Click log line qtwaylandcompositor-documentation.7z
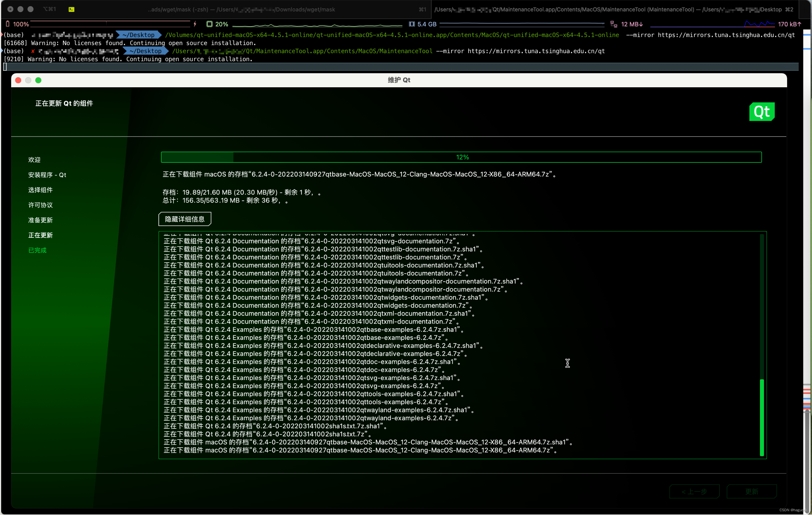Image resolution: width=812 pixels, height=515 pixels. [x=335, y=290]
